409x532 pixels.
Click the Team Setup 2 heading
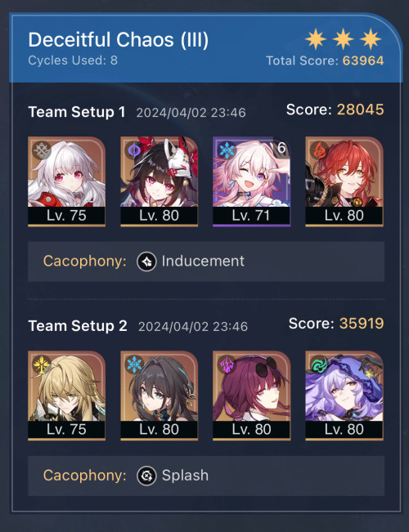78,326
